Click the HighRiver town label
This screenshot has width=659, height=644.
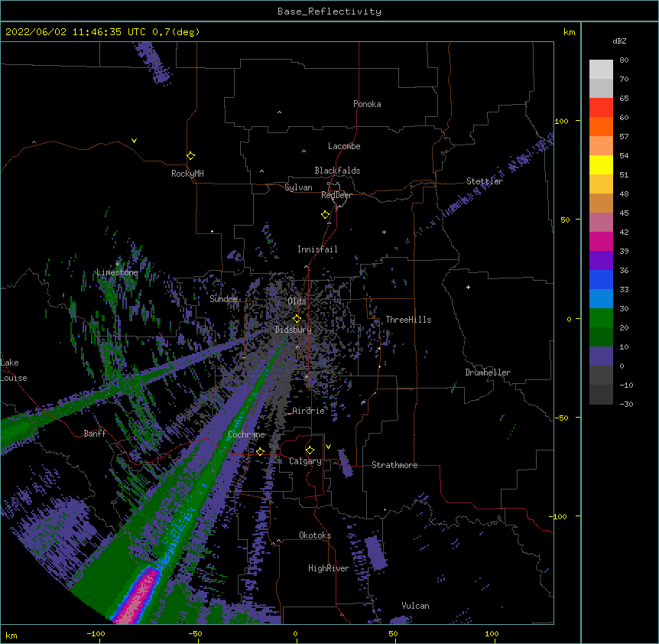329,568
